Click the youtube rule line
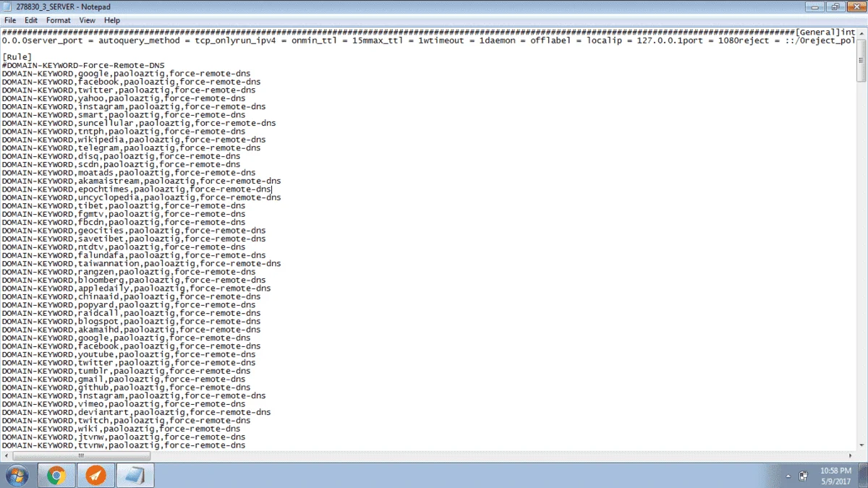 (x=129, y=354)
